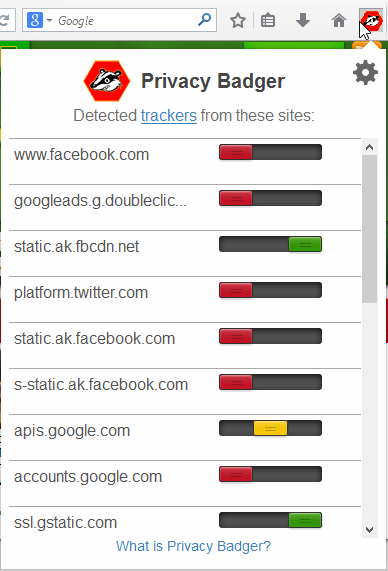Click the Privacy Badger hexagon logo
This screenshot has height=571, width=388.
click(107, 81)
